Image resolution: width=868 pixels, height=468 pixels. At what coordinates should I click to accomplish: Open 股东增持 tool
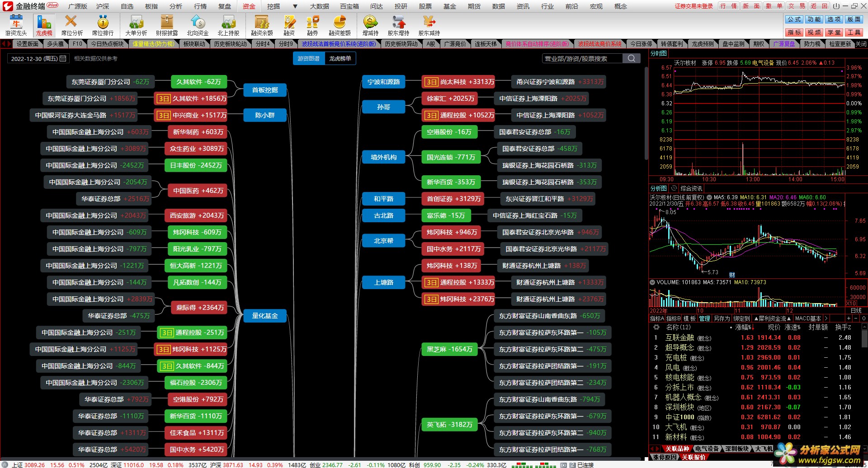pyautogui.click(x=398, y=25)
